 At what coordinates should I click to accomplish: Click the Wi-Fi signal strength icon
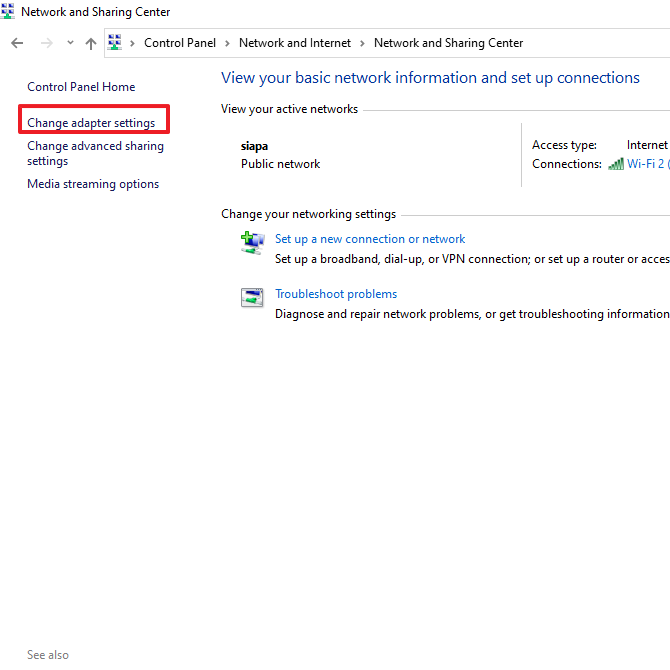point(616,164)
